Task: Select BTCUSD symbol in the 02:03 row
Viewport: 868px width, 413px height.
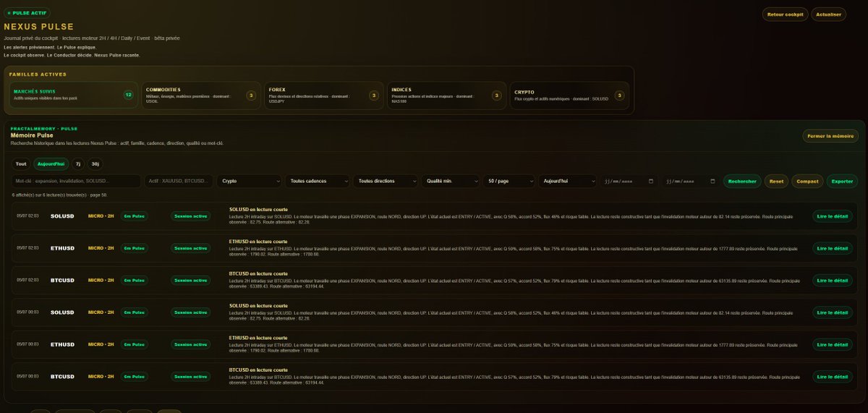Action: [62, 280]
